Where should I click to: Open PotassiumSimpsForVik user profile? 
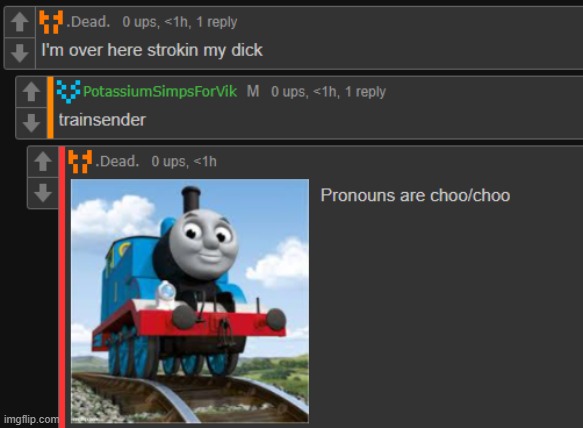160,91
